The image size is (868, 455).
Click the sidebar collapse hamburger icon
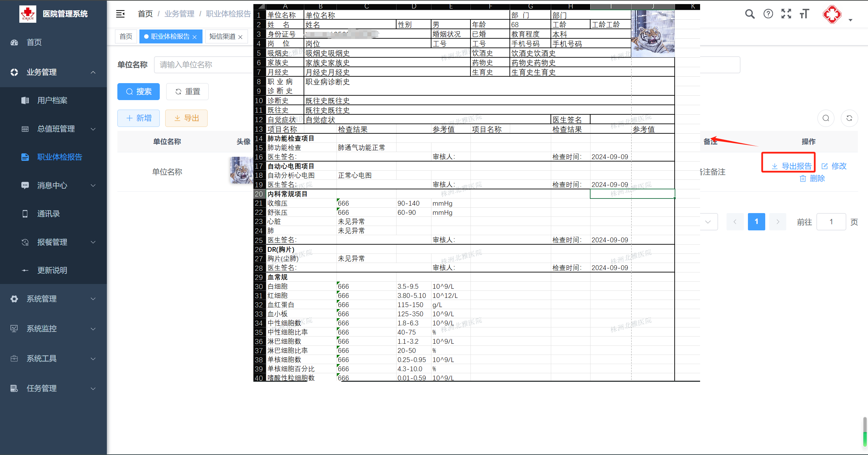(x=120, y=14)
